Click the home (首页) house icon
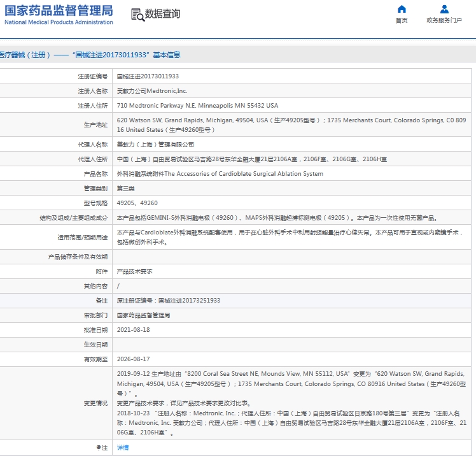Image resolution: width=476 pixels, height=458 pixels. [x=402, y=9]
